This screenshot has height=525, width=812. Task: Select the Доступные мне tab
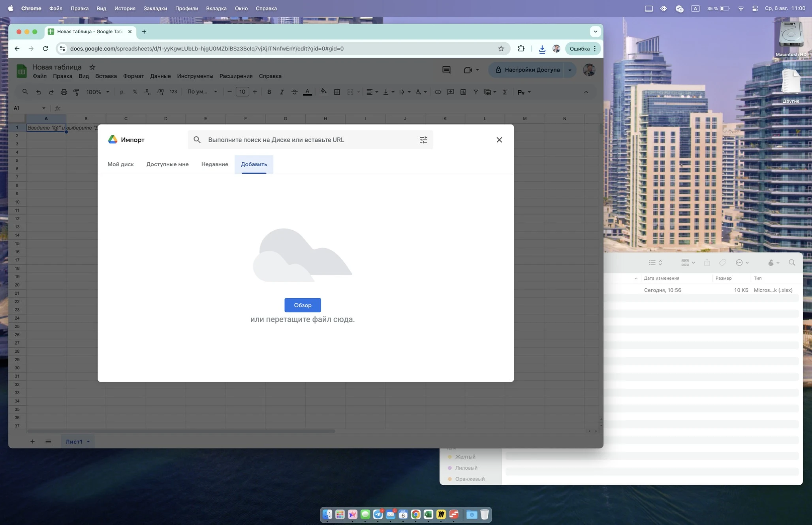pos(167,164)
